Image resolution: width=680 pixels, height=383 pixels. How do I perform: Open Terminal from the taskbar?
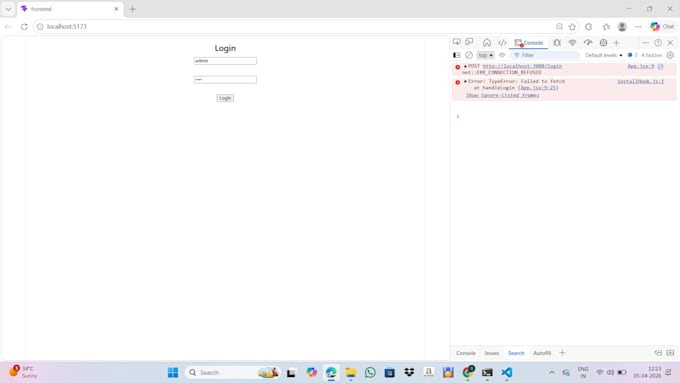[x=487, y=372]
